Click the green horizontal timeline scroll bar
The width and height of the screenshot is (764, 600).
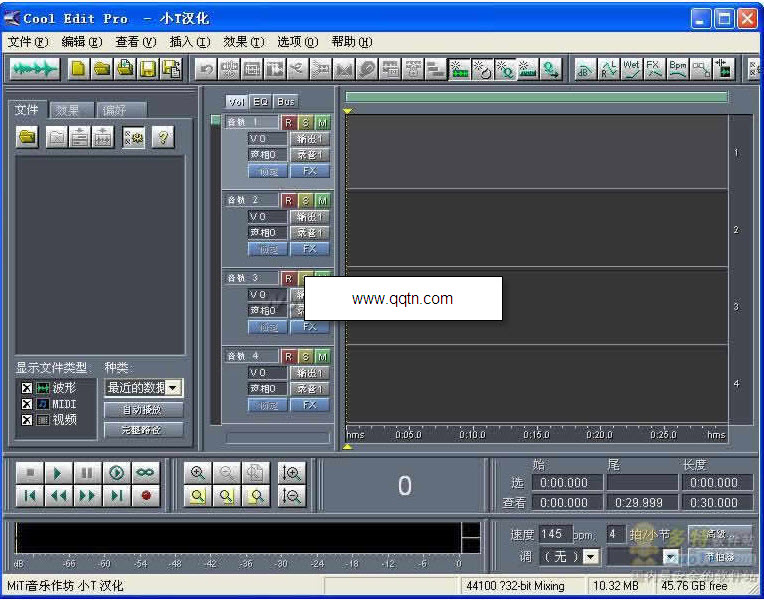click(536, 97)
